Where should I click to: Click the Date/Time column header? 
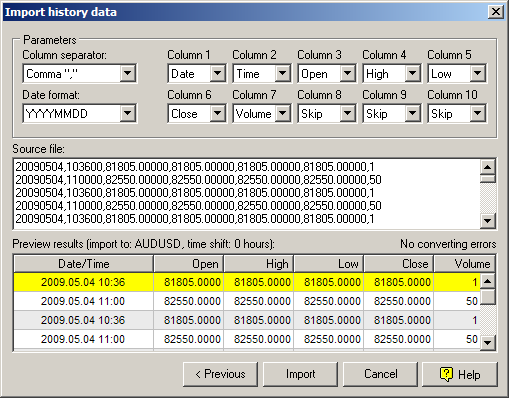click(x=83, y=264)
